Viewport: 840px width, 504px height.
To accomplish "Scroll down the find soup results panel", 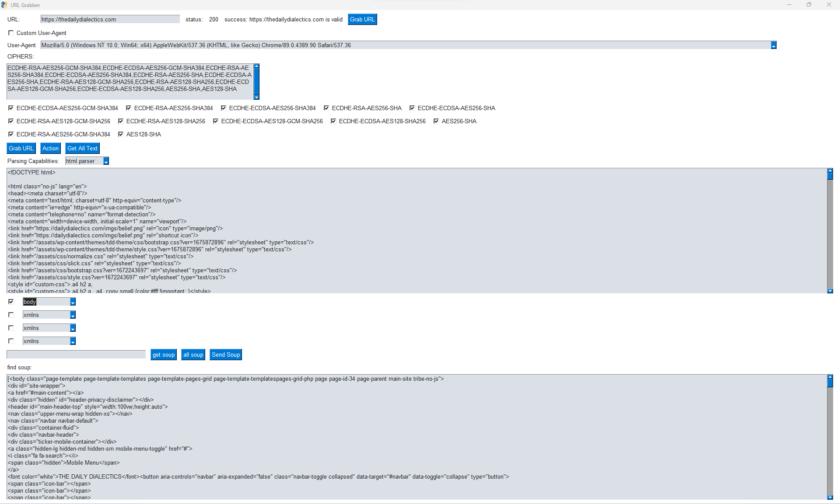I will point(831,497).
